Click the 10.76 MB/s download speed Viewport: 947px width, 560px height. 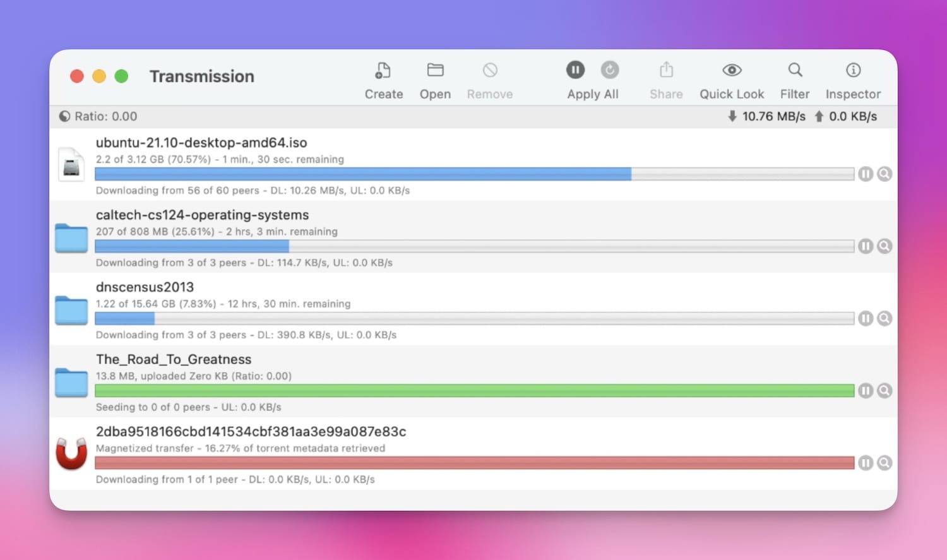tap(774, 116)
